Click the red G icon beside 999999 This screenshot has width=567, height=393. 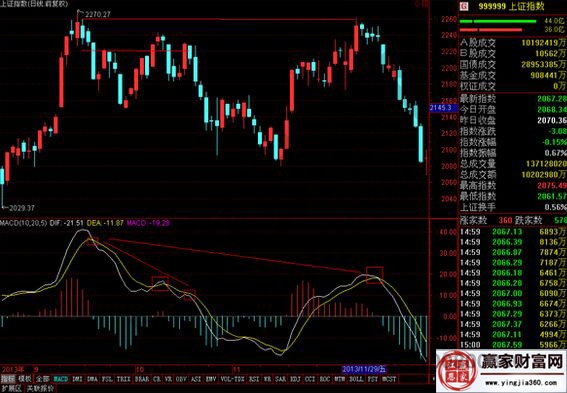(x=464, y=6)
